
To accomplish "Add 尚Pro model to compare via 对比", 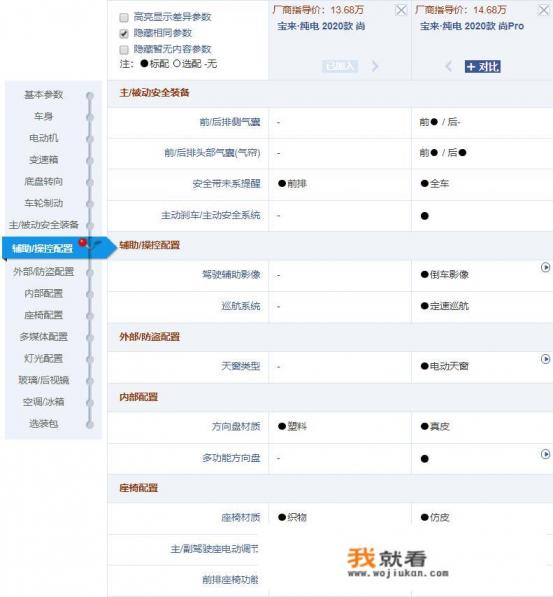I will pos(482,67).
